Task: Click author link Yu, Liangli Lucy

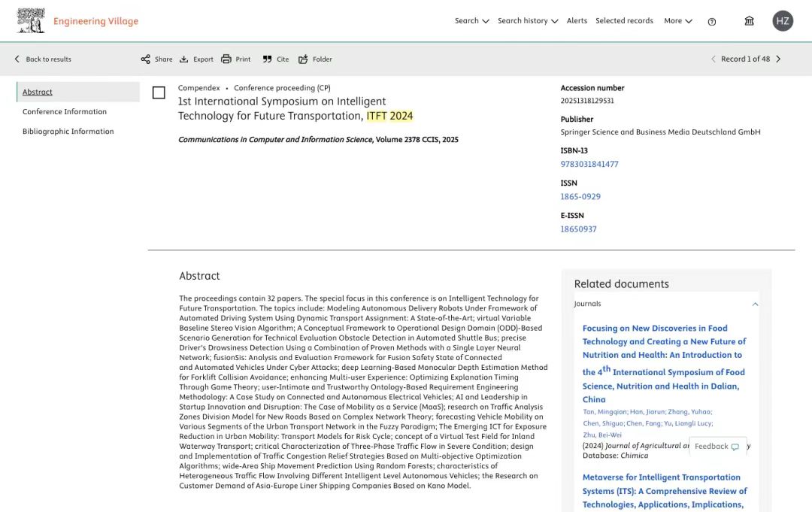Action: coord(688,423)
